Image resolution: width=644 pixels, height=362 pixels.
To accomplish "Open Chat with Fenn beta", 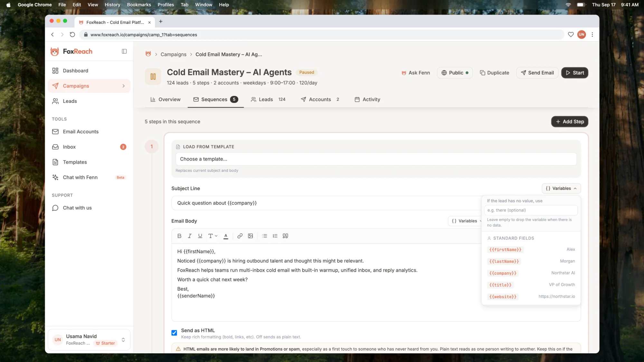I will pyautogui.click(x=89, y=177).
